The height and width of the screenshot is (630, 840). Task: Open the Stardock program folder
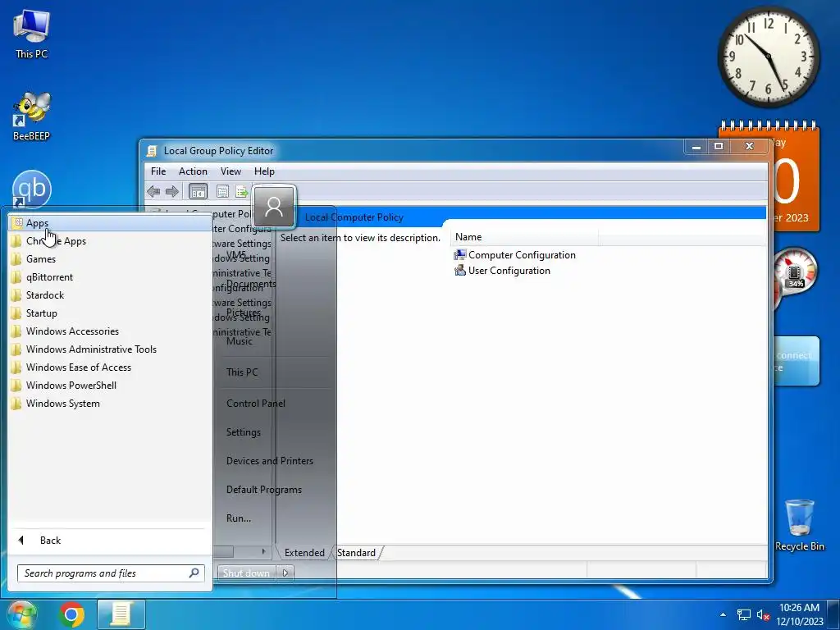pos(110,295)
